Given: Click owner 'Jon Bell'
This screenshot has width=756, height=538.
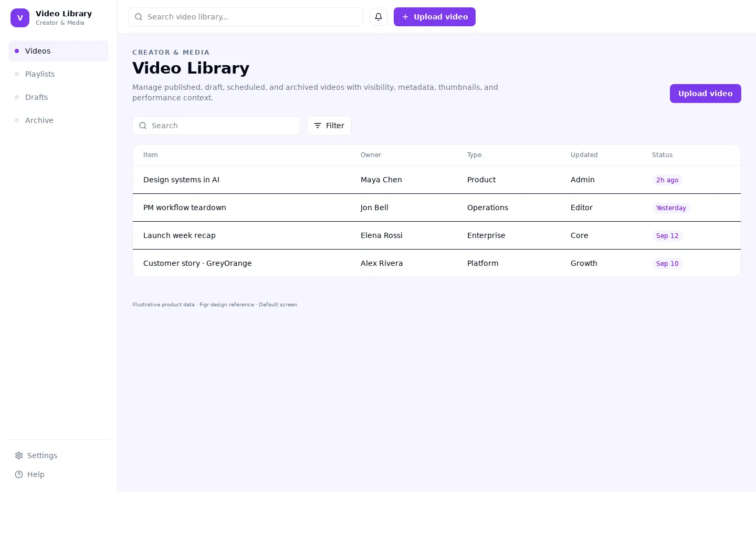Looking at the screenshot, I should [x=374, y=208].
